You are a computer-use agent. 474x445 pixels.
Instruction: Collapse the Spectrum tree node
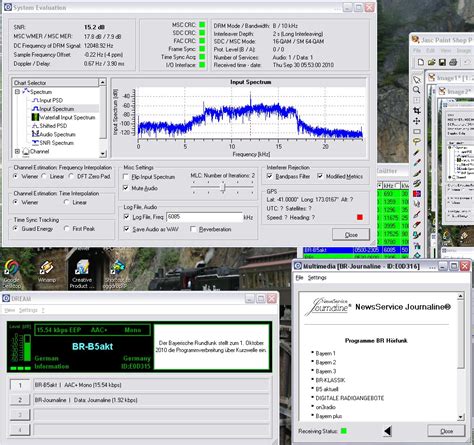(17, 92)
